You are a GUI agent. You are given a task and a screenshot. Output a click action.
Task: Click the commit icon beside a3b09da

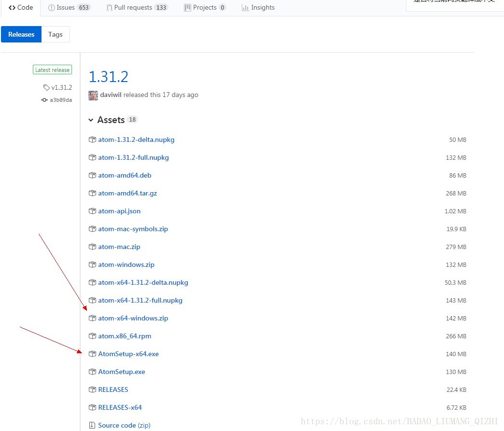tap(44, 100)
